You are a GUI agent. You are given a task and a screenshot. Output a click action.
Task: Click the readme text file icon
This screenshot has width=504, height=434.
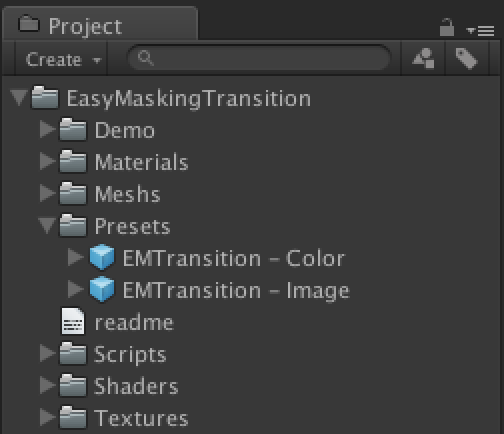73,321
